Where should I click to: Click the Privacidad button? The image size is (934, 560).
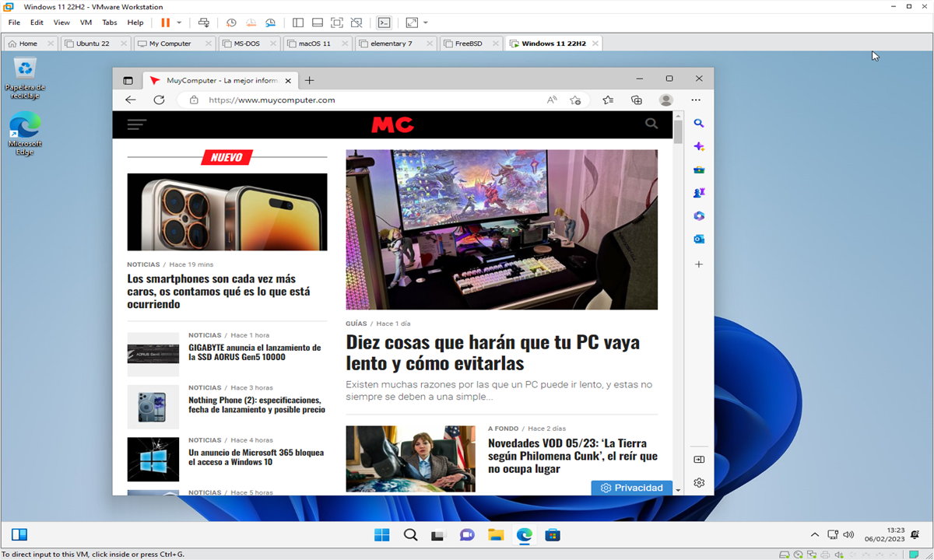(632, 488)
